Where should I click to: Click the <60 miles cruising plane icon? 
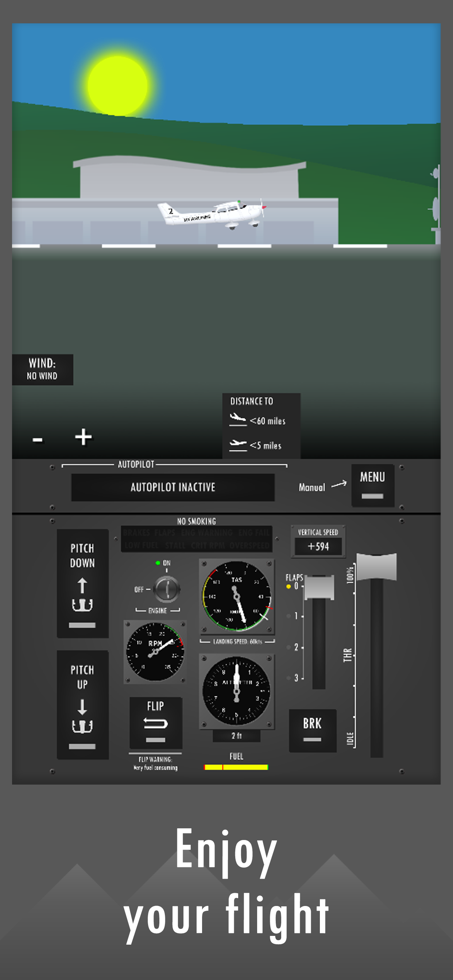[x=238, y=419]
